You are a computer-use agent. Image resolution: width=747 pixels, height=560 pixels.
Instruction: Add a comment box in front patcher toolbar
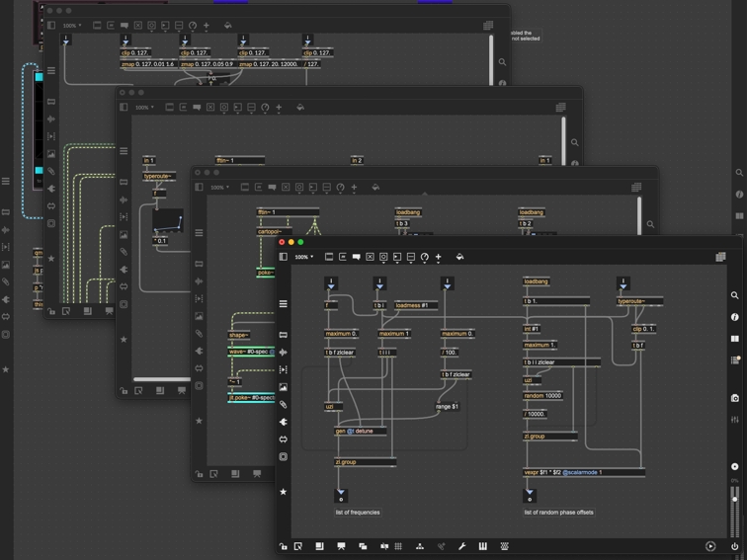point(356,257)
